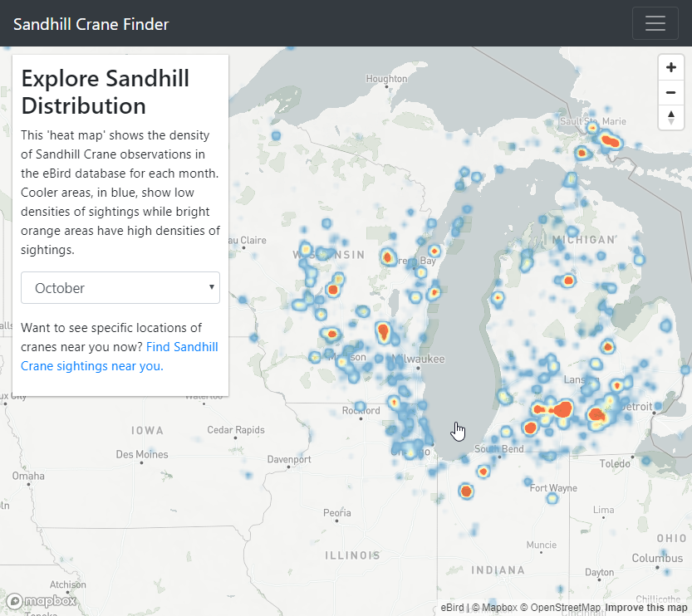Click the Mapbox logo
The height and width of the screenshot is (616, 692).
[42, 601]
